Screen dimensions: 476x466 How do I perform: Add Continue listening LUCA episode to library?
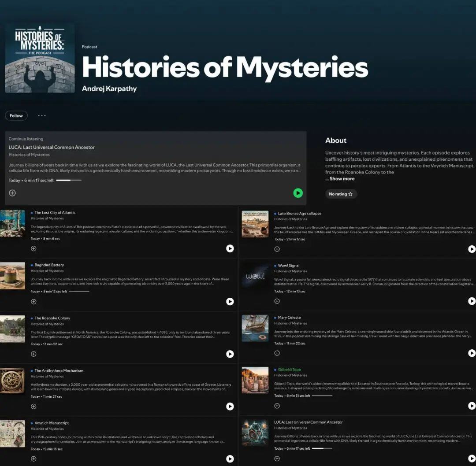coord(12,193)
